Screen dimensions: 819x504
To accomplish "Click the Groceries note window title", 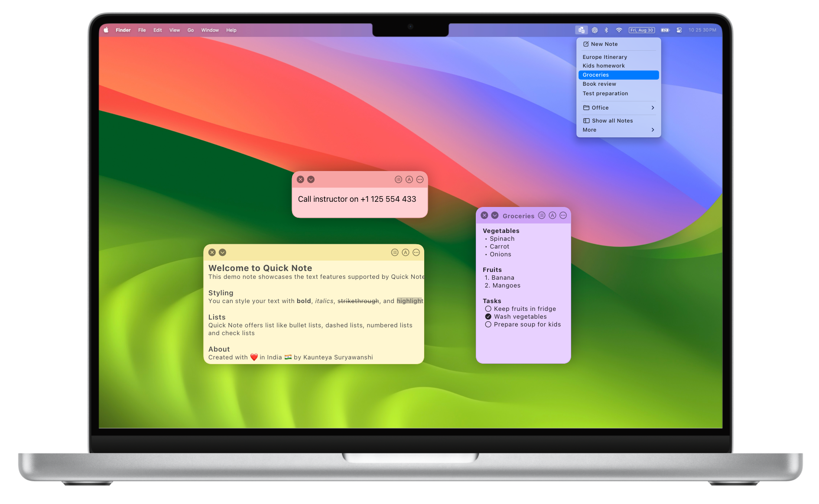I will tap(518, 216).
